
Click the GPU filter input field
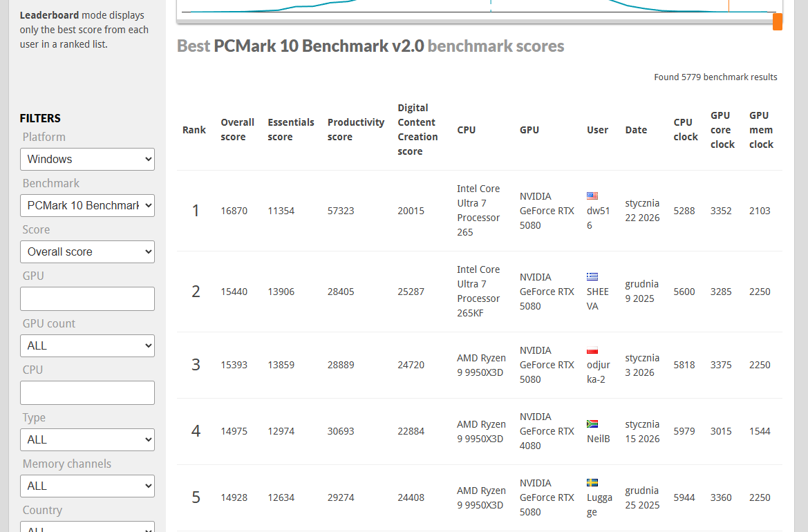point(87,298)
